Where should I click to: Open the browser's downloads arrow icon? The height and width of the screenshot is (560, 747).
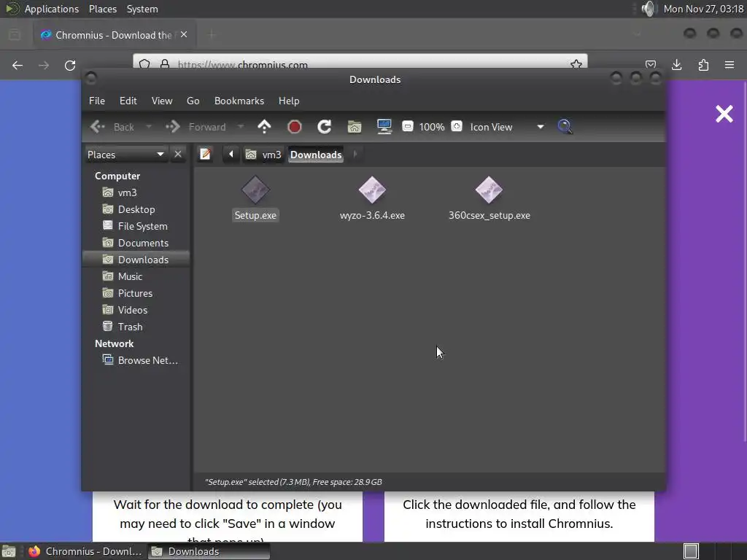coord(676,65)
